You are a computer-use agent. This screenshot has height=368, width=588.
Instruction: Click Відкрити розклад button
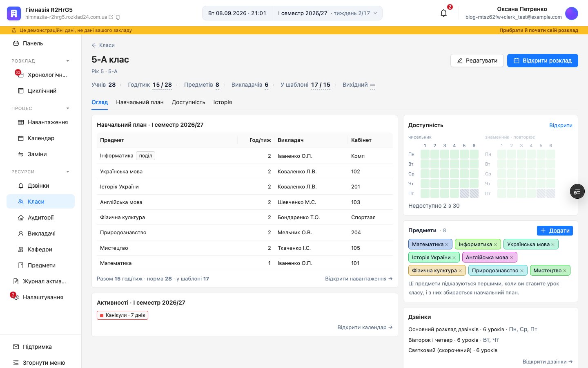pos(543,61)
